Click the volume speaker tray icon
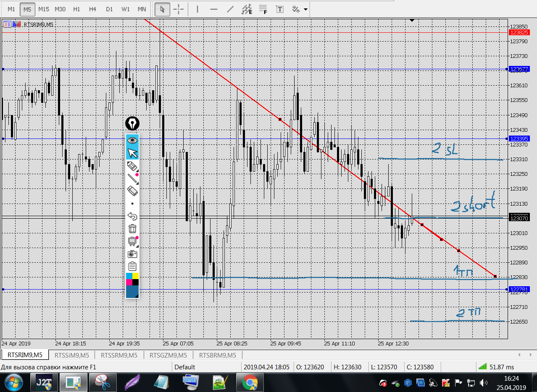This screenshot has width=537, height=392. click(484, 383)
